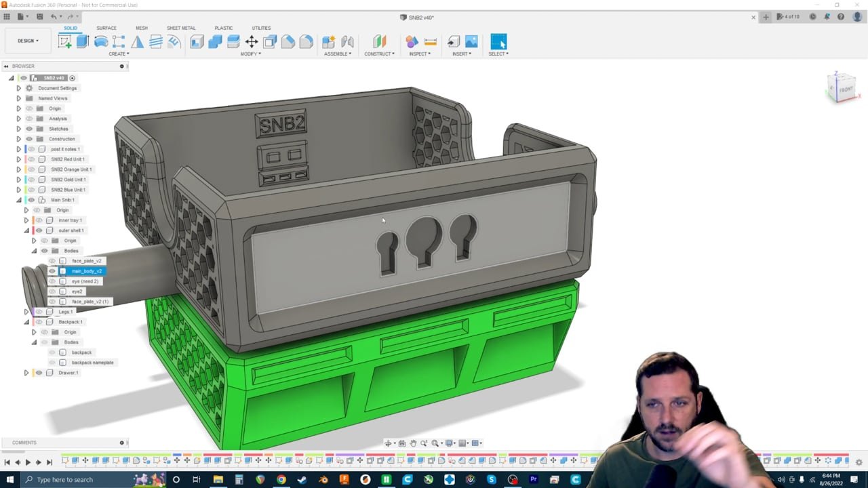This screenshot has height=488, width=868.
Task: Expand the Legs:1 component
Action: pyautogui.click(x=26, y=312)
